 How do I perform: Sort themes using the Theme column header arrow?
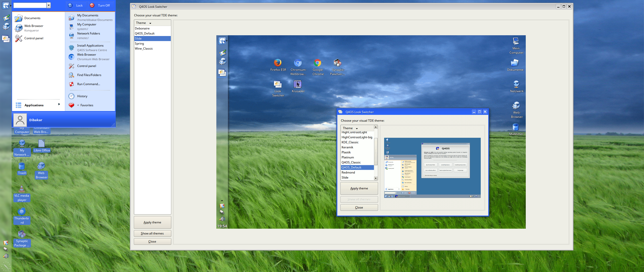pyautogui.click(x=150, y=23)
